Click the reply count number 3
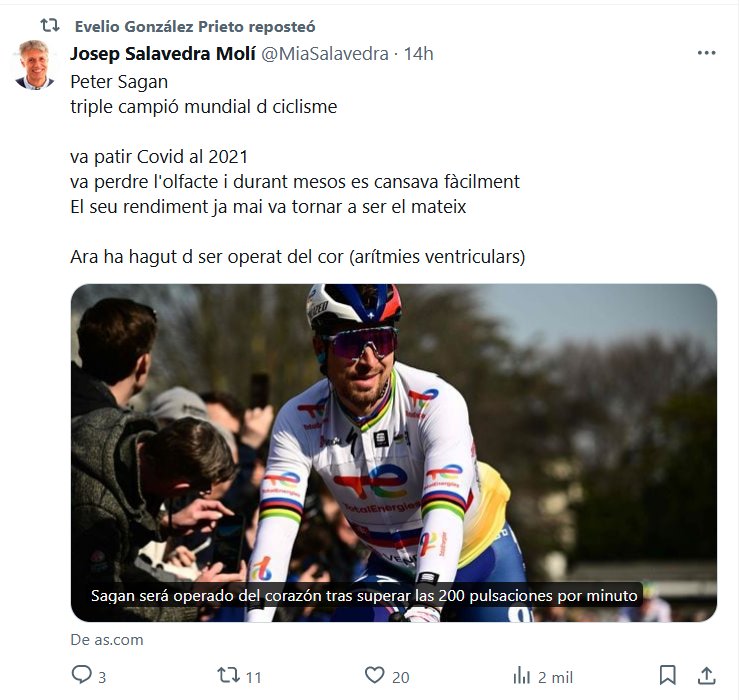The height and width of the screenshot is (700, 740). pyautogui.click(x=102, y=677)
